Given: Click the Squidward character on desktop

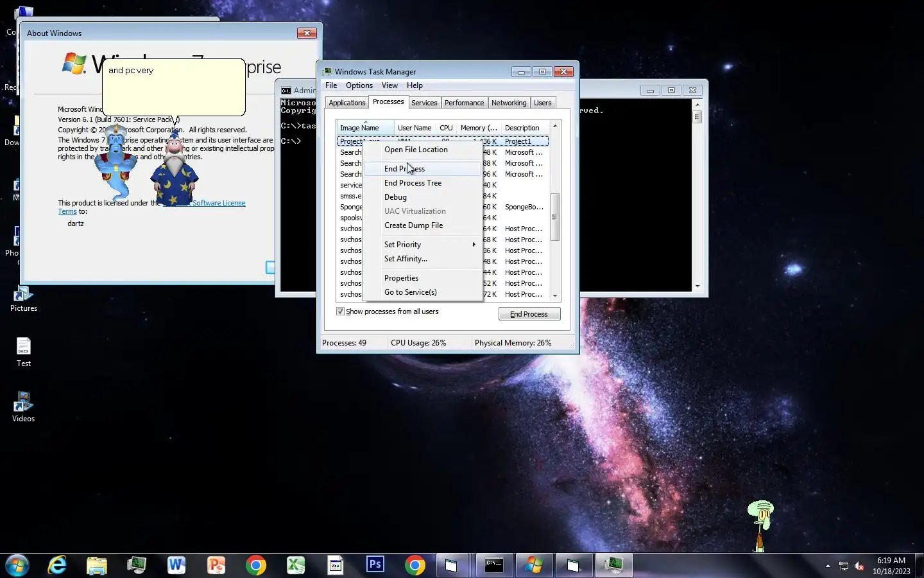Looking at the screenshot, I should pos(760,525).
